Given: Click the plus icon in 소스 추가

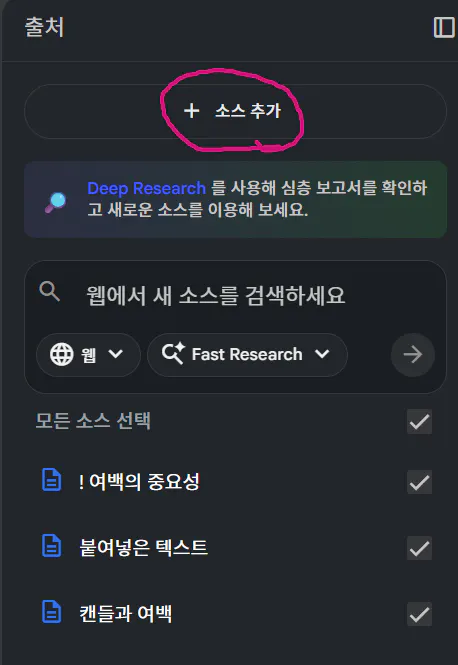Looking at the screenshot, I should pos(192,111).
